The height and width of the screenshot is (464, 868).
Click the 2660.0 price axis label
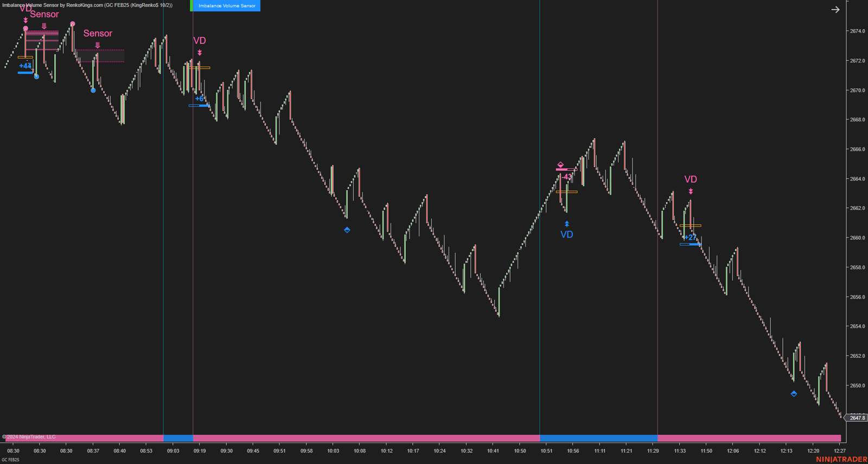pos(857,238)
